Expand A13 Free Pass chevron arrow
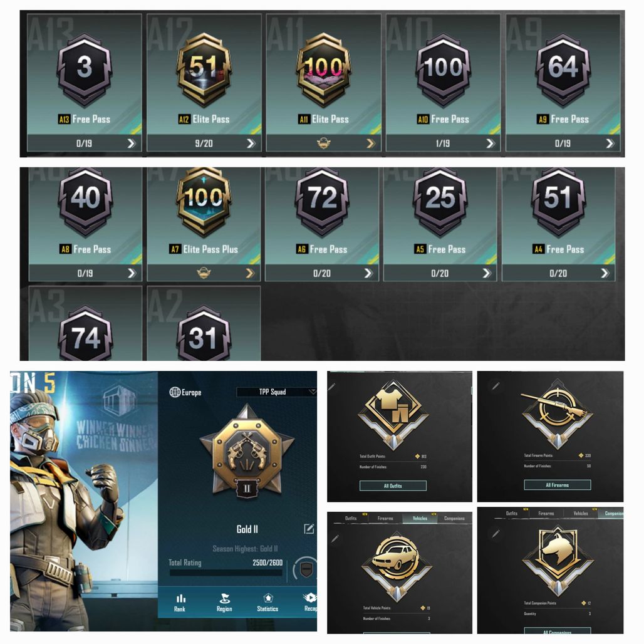This screenshot has height=644, width=644. (132, 143)
